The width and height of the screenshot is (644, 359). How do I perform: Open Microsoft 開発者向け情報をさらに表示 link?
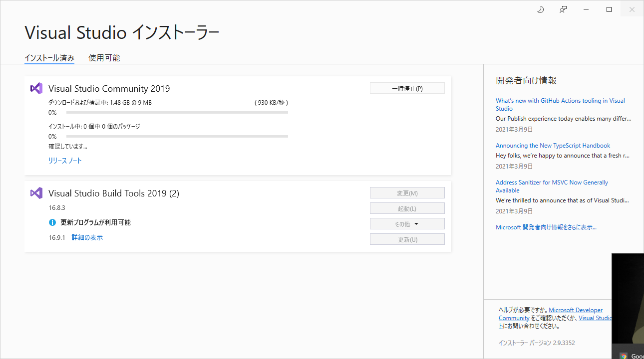click(x=546, y=227)
